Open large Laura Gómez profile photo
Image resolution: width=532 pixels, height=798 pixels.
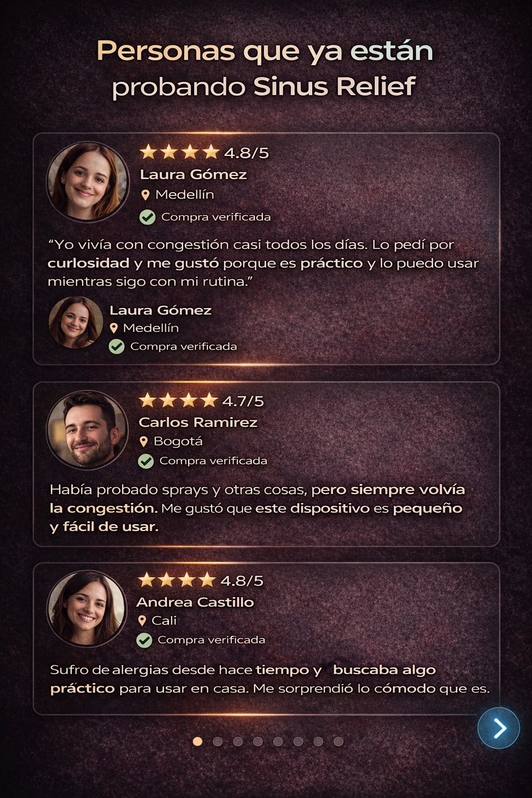87,181
